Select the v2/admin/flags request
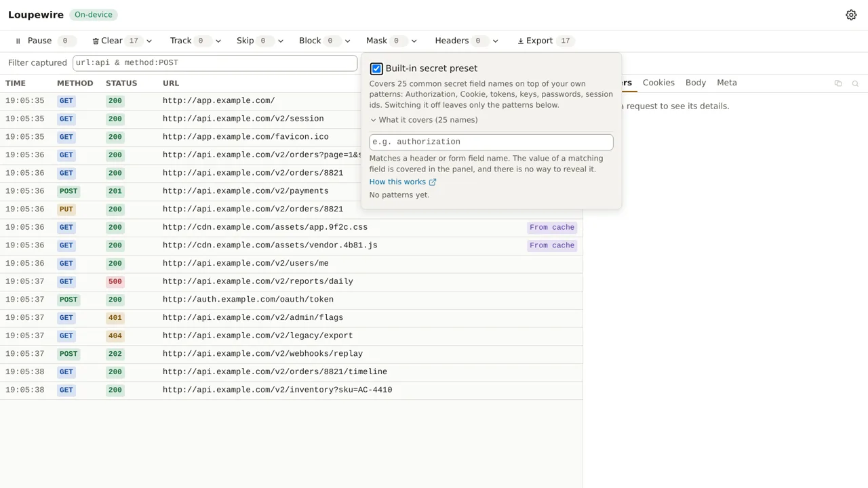The image size is (868, 488). [x=291, y=318]
